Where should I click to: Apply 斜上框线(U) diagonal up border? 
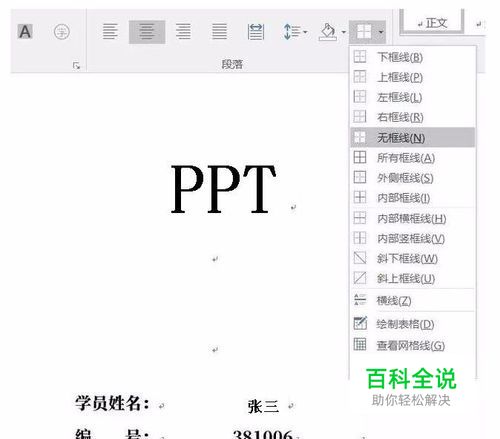413,278
